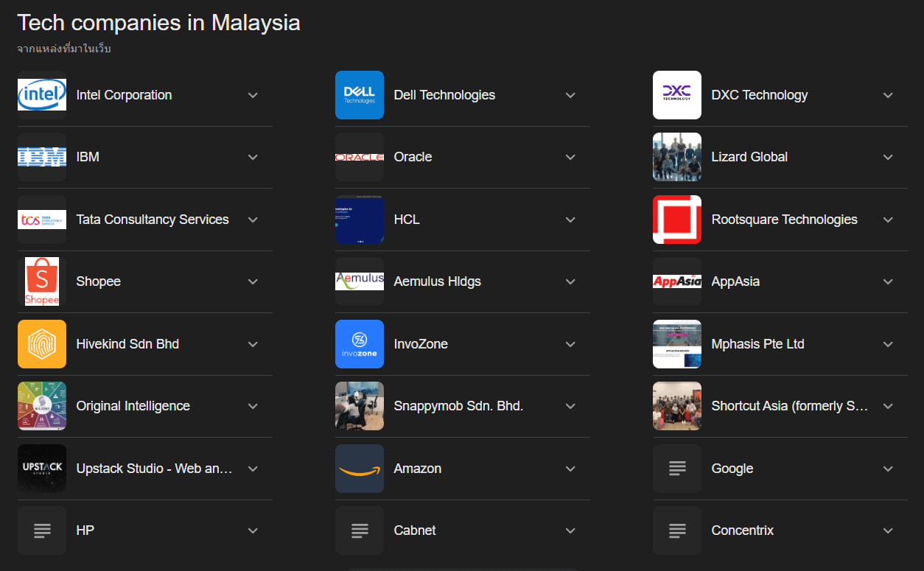This screenshot has height=571, width=924.
Task: Expand the Hivekind Sdn Bhd chevron
Action: click(253, 344)
